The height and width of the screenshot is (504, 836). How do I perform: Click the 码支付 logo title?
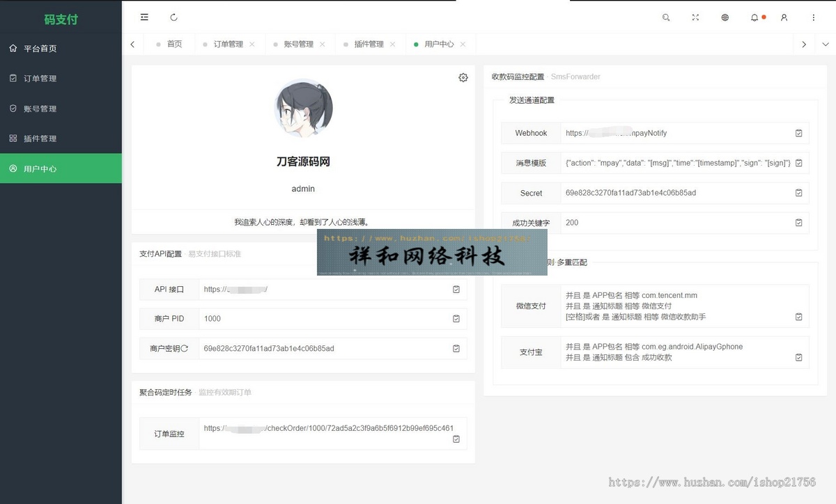[x=61, y=19]
